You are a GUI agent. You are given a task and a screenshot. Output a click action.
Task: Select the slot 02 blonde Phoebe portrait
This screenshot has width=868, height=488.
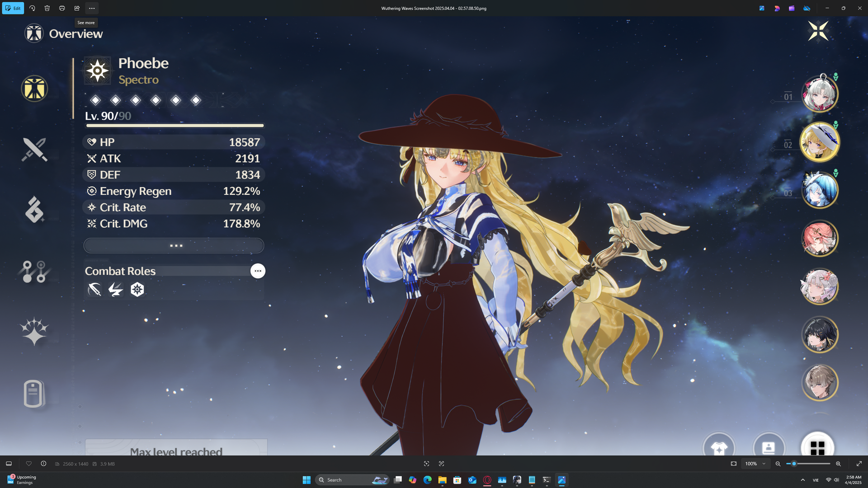tap(820, 142)
